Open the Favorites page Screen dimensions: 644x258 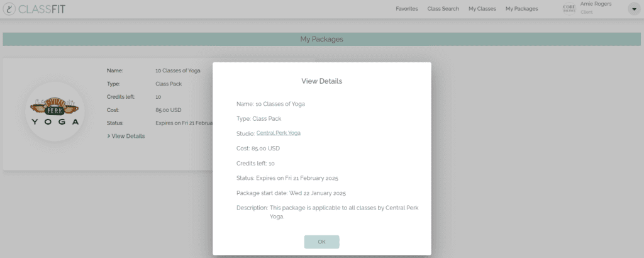[x=406, y=9]
